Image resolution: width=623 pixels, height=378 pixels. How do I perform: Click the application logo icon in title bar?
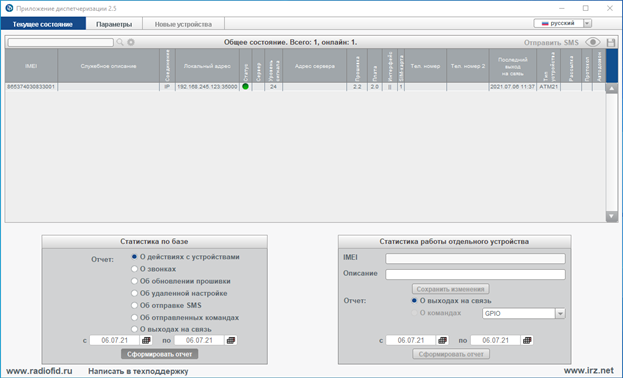coord(9,8)
